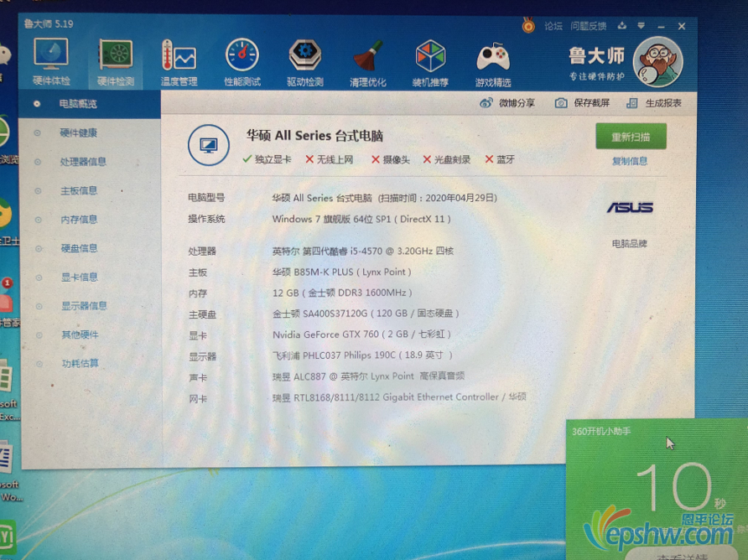This screenshot has height=560, width=748.
Task: Open 性能测试 performance test gauge icon
Action: coord(242,63)
